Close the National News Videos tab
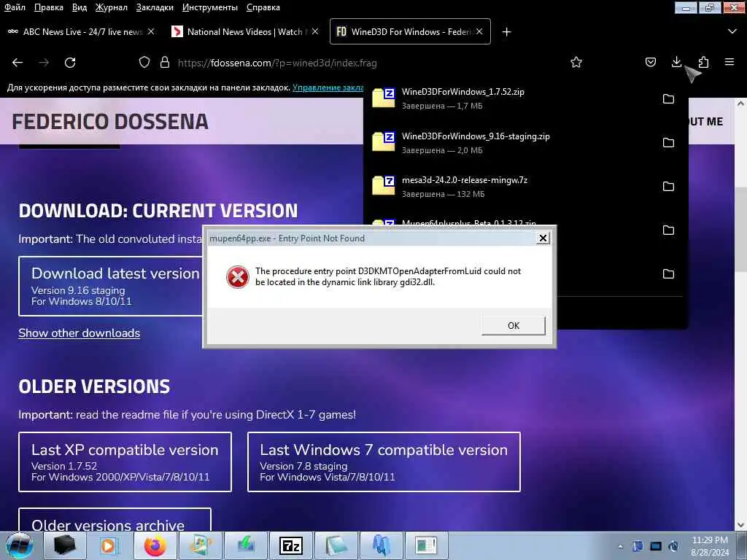 tap(315, 31)
